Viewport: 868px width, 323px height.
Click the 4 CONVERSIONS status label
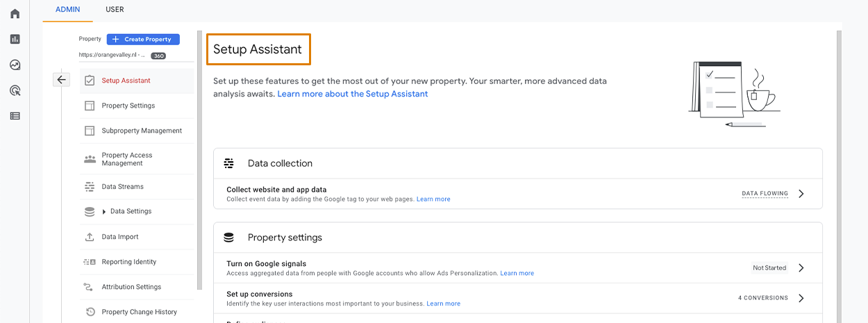763,298
